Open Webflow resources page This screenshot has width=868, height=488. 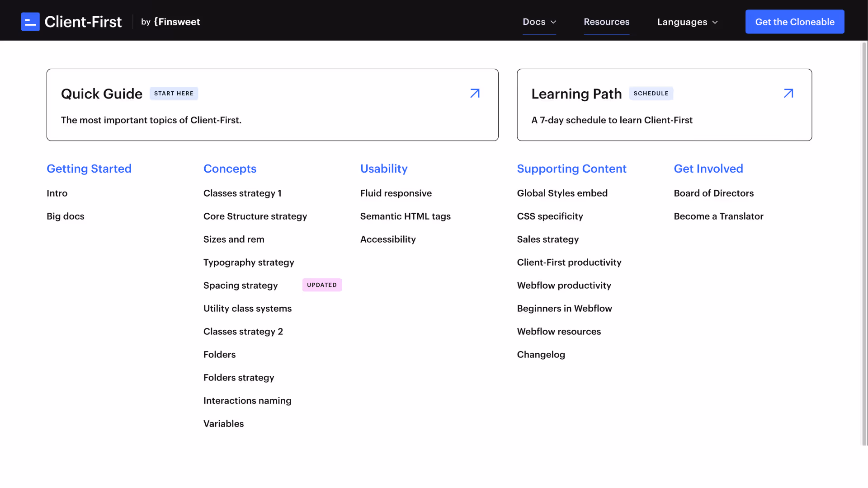(x=559, y=332)
